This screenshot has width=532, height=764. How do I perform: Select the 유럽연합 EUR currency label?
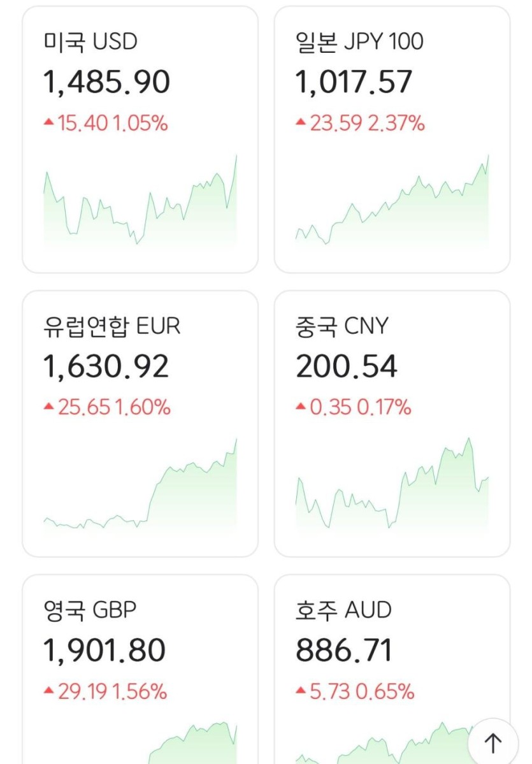point(111,326)
